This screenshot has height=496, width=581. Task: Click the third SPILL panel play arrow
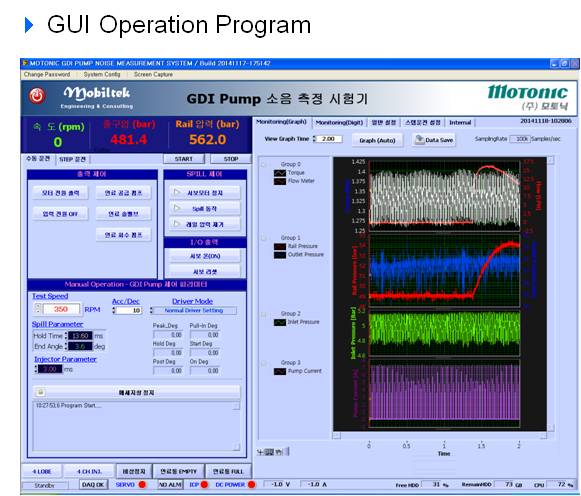tap(177, 224)
